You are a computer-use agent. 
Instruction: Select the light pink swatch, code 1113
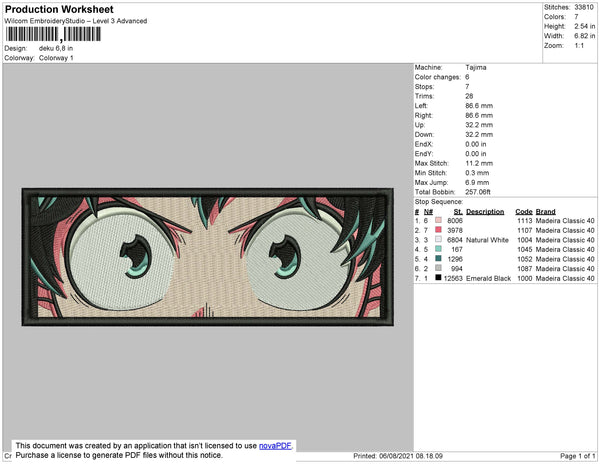coord(438,220)
